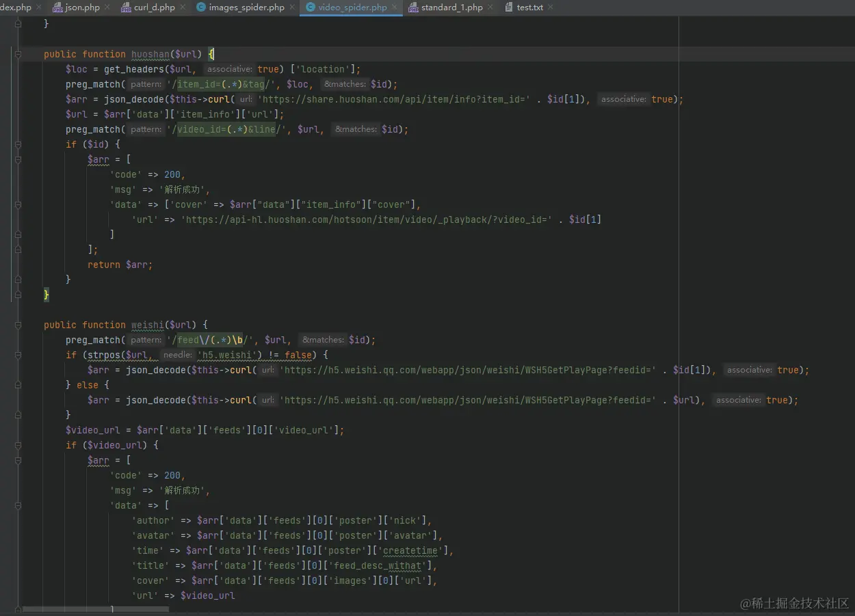Image resolution: width=855 pixels, height=616 pixels.
Task: Switch to the curl_d.php tab
Action: [154, 8]
